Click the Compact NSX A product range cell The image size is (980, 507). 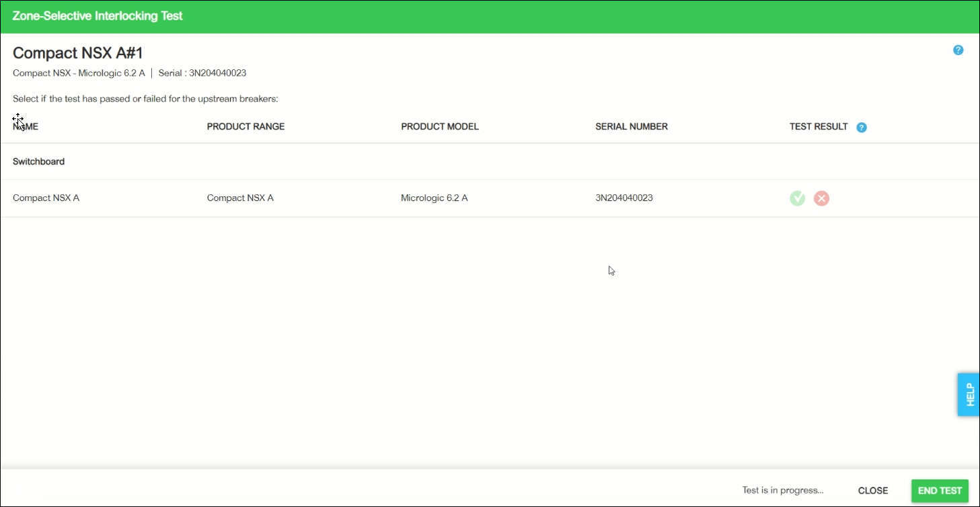pos(240,198)
